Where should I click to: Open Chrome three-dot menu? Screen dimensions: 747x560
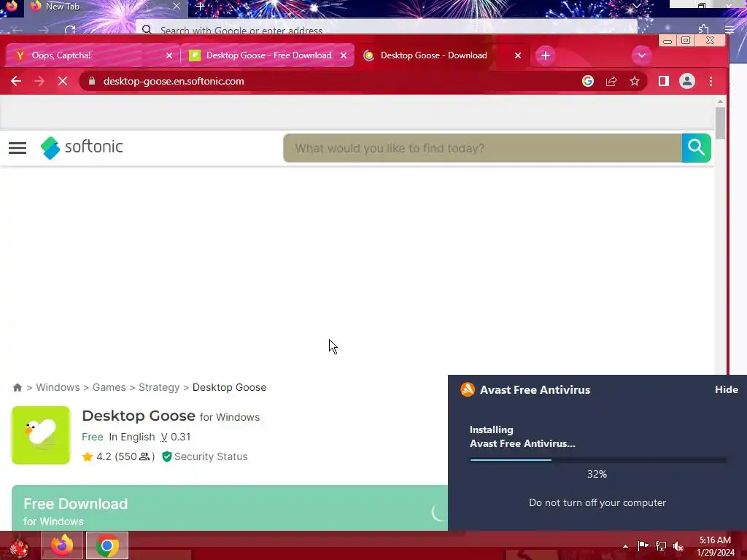711,81
